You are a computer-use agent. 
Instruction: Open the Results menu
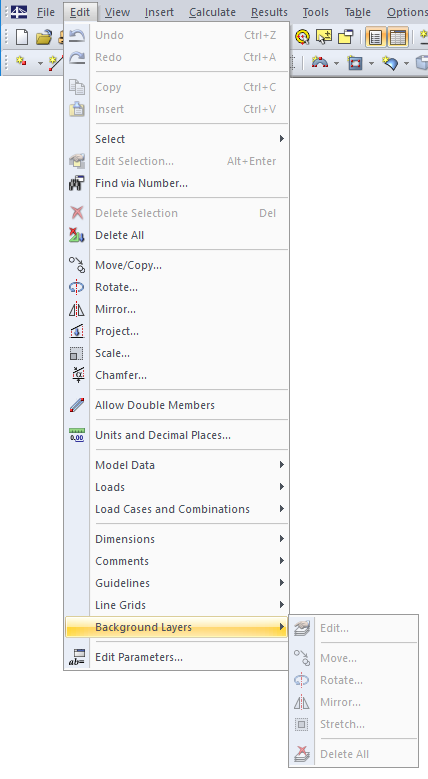269,12
